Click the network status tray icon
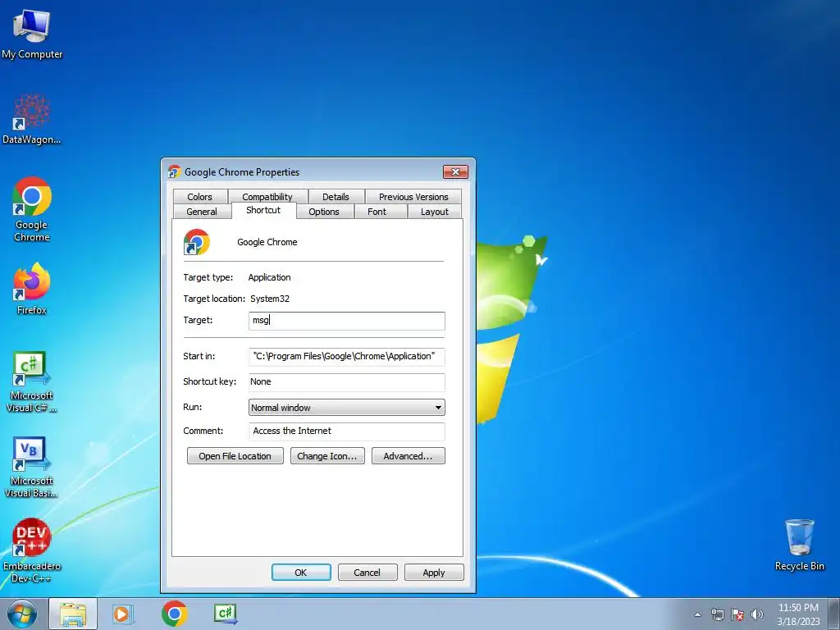This screenshot has height=630, width=840. tap(717, 614)
